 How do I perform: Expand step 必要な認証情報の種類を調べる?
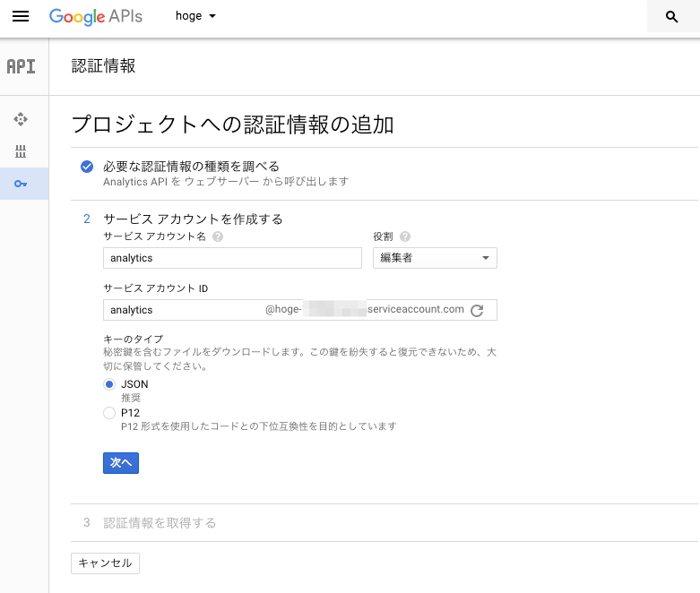(x=191, y=167)
